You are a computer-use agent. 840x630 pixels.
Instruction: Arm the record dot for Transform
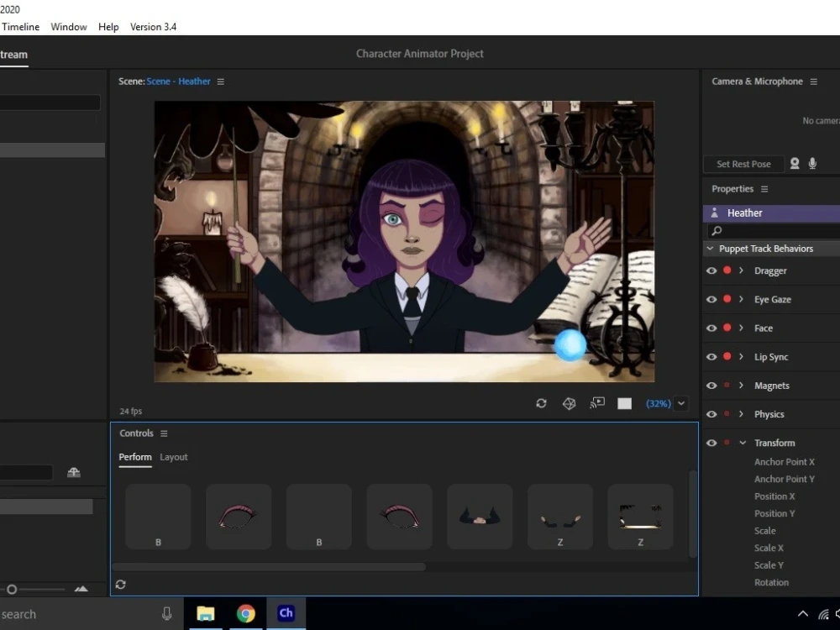pyautogui.click(x=727, y=443)
